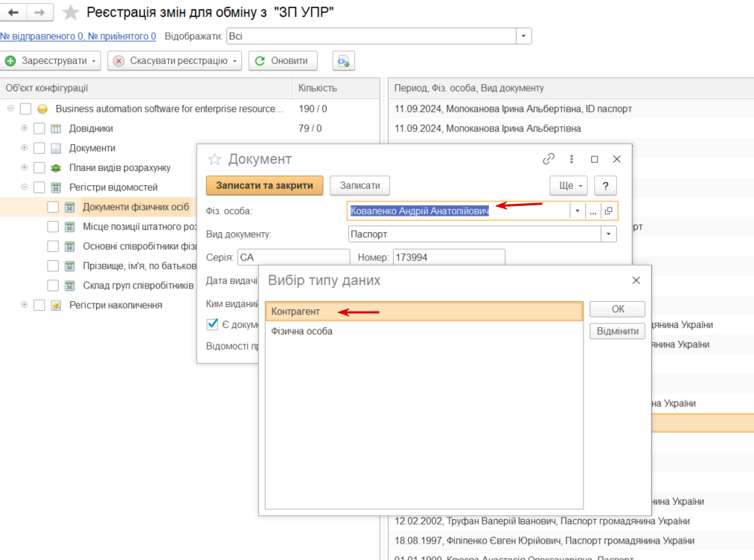Screen dimensions: 754x560
Task: Uncheck the Є документ checkbox
Action: (x=213, y=324)
